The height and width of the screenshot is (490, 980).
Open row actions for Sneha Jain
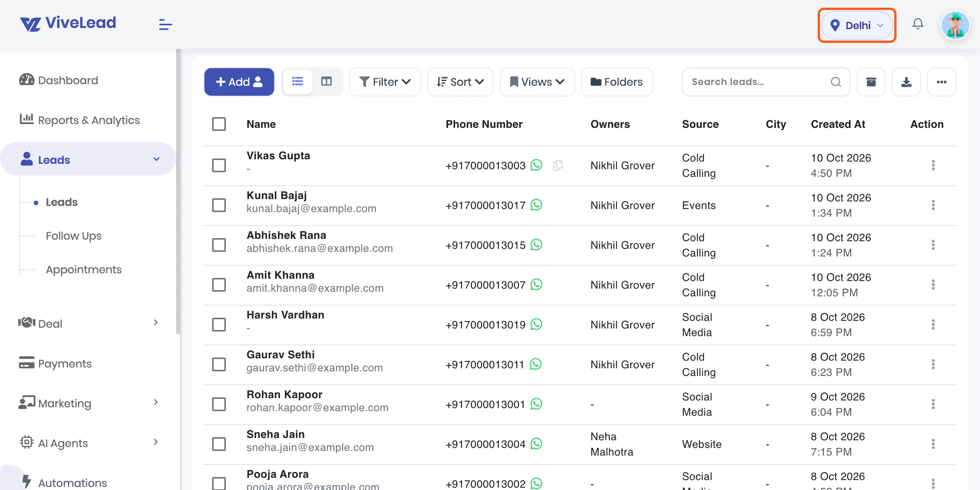tap(933, 444)
